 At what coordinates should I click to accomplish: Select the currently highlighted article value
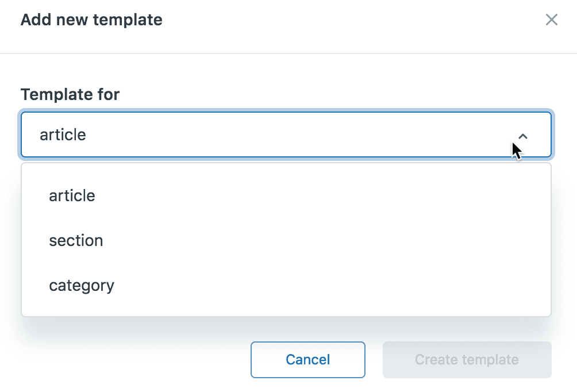coord(72,195)
